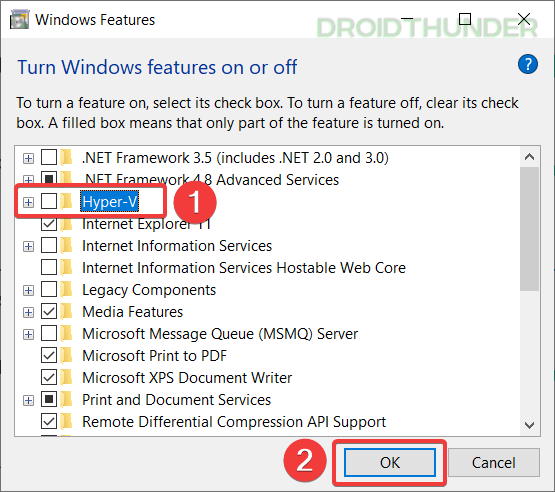This screenshot has height=492, width=555.
Task: Click the Media Features folder icon
Action: 66,311
